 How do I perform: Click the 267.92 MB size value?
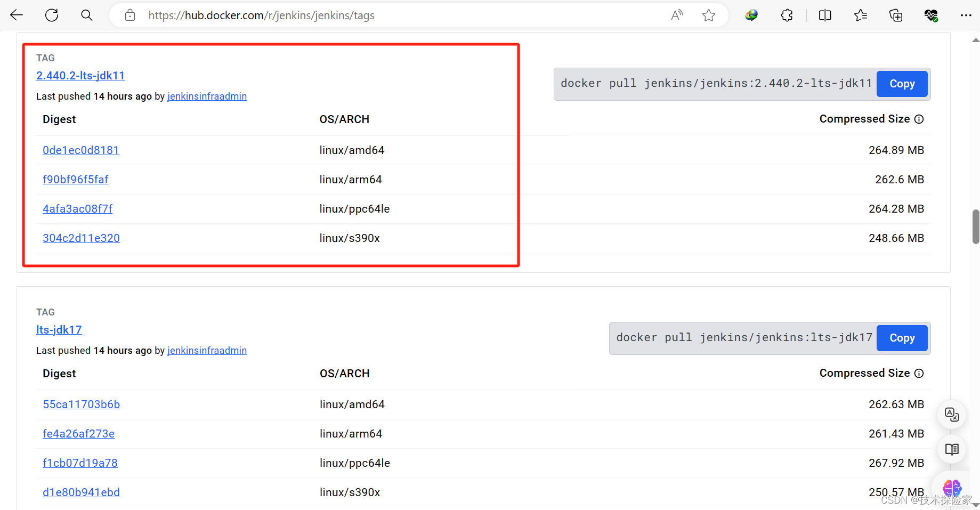click(x=896, y=463)
